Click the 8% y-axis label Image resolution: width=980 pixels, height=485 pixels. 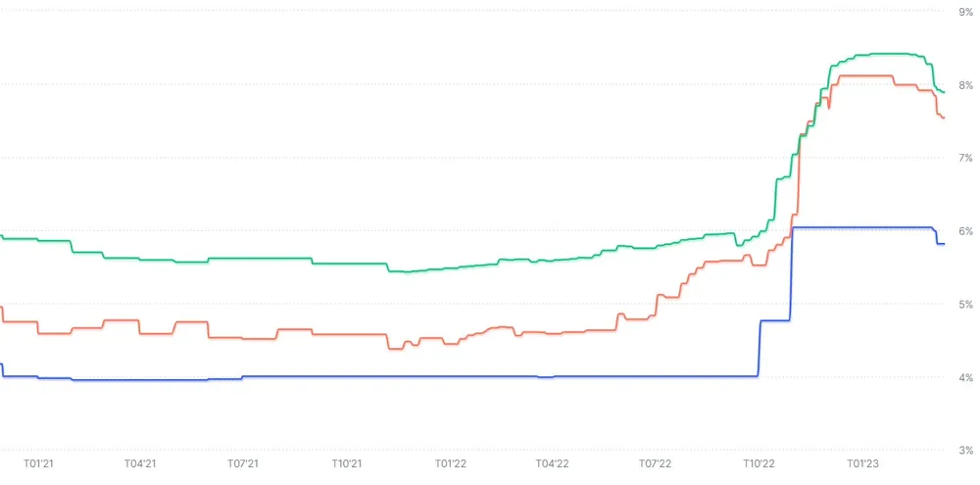965,85
